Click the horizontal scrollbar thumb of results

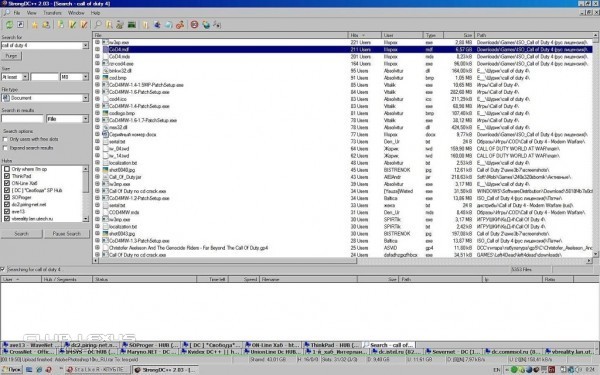coord(228,261)
